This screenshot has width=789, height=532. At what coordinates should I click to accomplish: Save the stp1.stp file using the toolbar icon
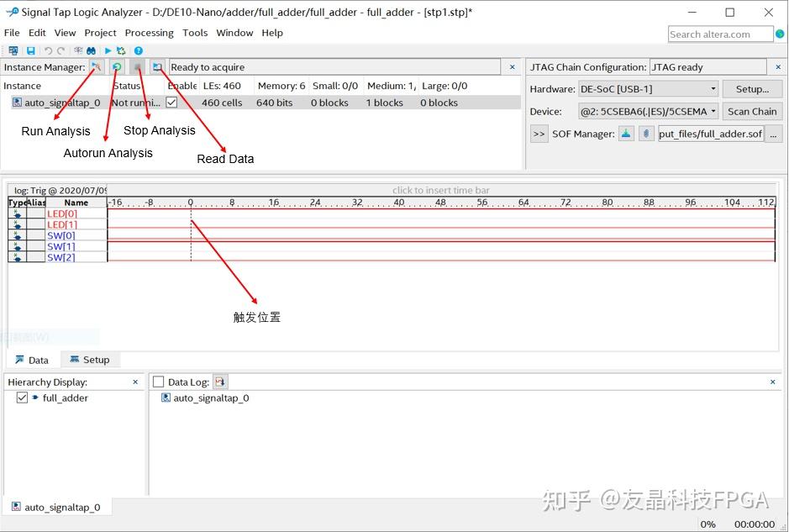coord(29,50)
